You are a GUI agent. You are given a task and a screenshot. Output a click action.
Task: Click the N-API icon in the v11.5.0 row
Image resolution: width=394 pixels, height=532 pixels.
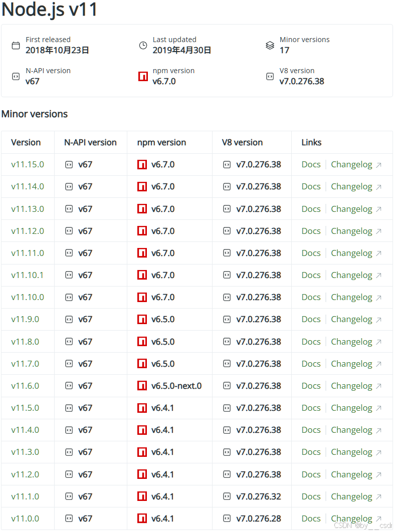69,408
